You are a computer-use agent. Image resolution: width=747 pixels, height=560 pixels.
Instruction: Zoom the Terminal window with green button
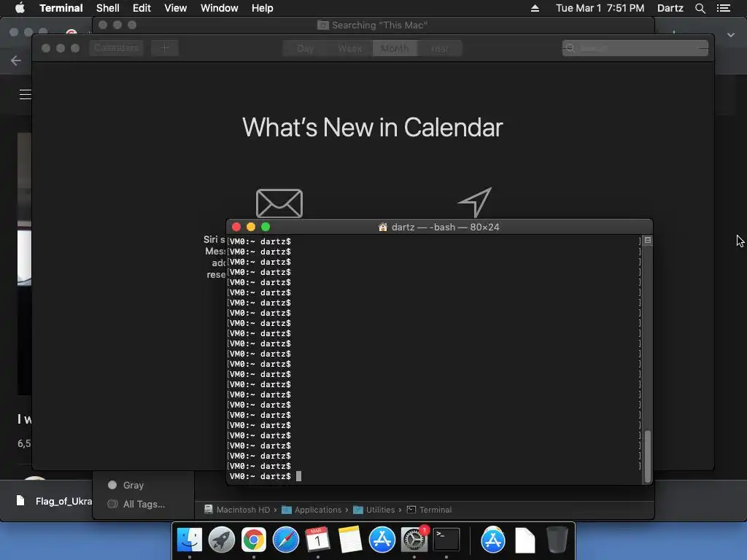coord(266,227)
